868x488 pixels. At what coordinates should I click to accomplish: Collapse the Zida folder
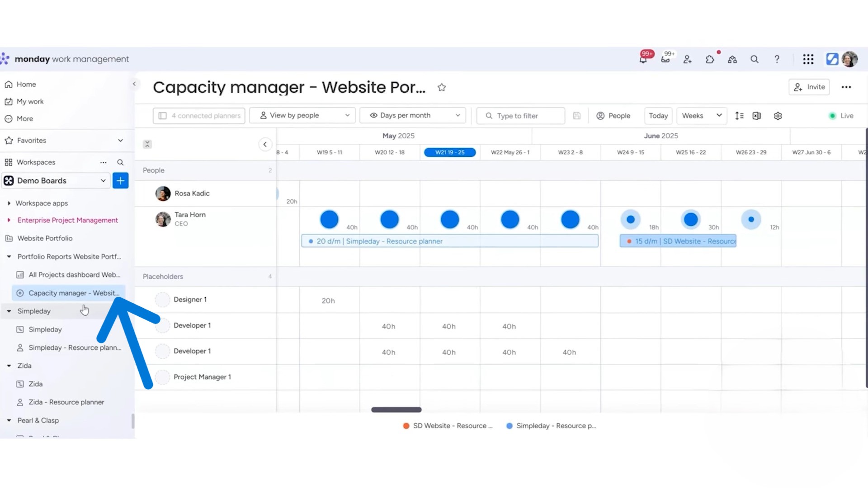(x=9, y=366)
